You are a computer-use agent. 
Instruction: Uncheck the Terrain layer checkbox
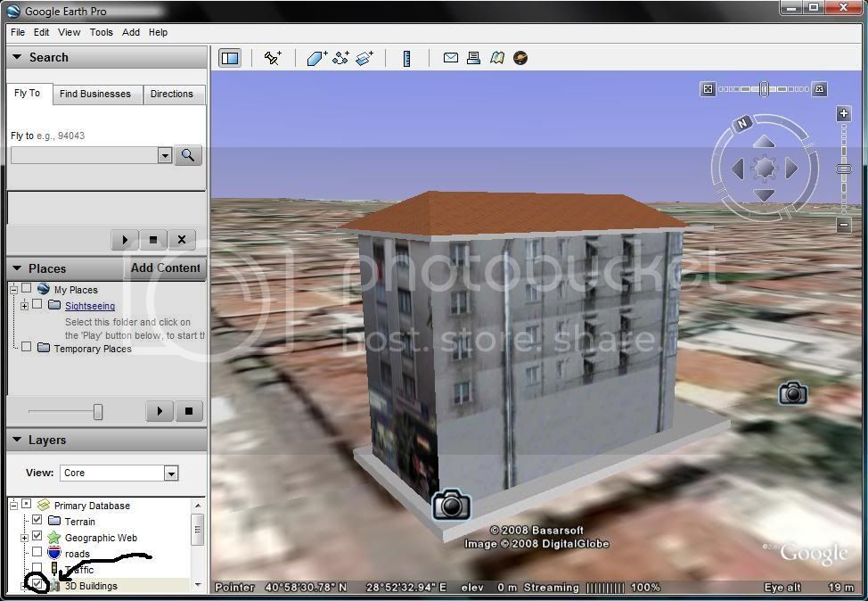coord(37,520)
